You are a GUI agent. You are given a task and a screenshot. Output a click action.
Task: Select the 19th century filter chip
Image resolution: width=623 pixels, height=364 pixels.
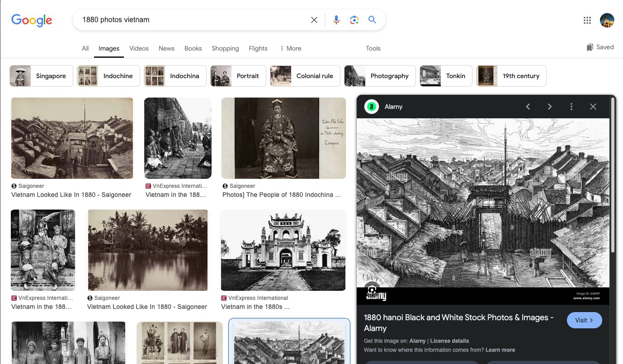click(511, 76)
